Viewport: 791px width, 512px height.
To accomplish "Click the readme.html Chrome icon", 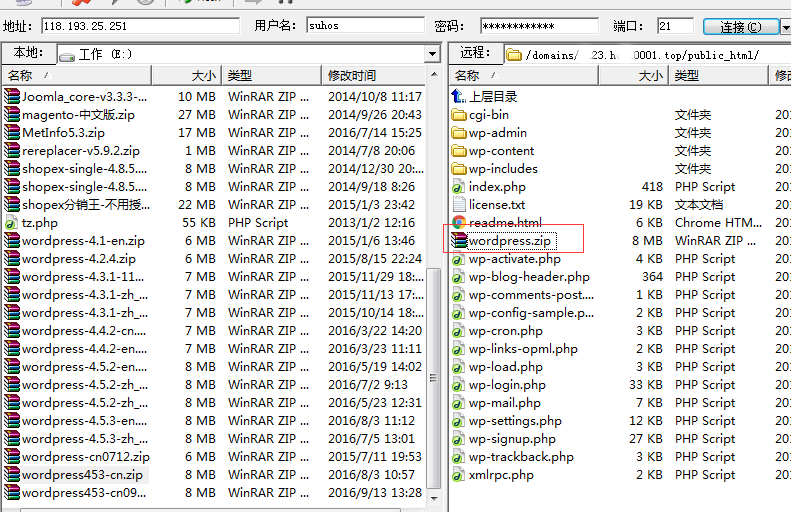I will pyautogui.click(x=459, y=222).
